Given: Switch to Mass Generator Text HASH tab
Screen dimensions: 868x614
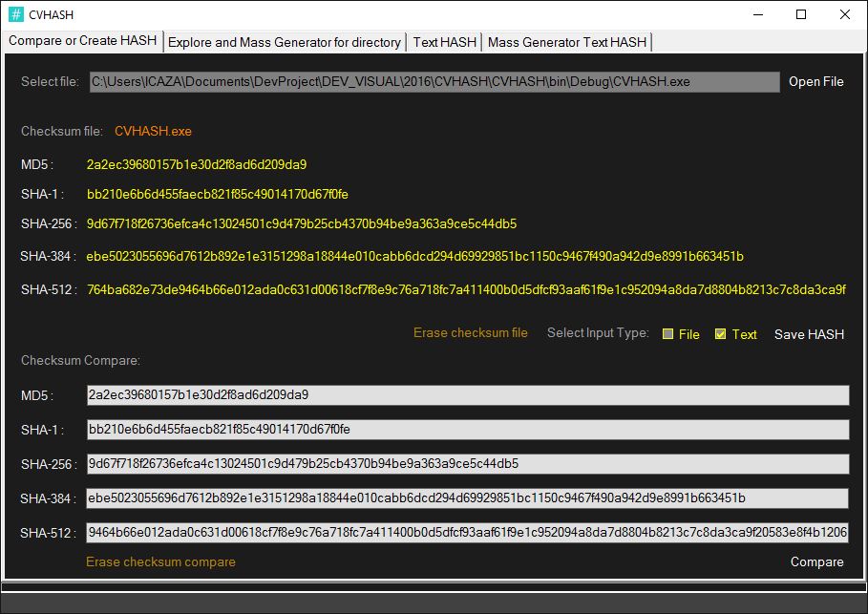Looking at the screenshot, I should click(567, 43).
